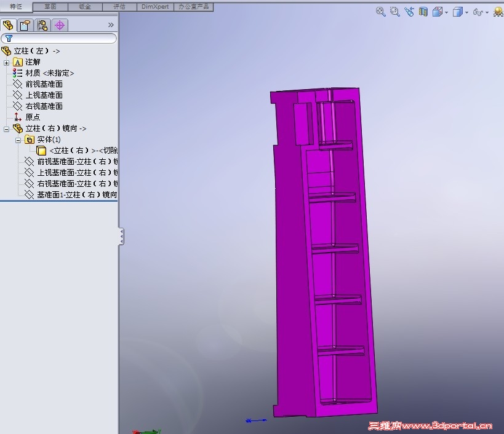Open the DimXpertManager tab icon
504x434 pixels.
point(60,25)
